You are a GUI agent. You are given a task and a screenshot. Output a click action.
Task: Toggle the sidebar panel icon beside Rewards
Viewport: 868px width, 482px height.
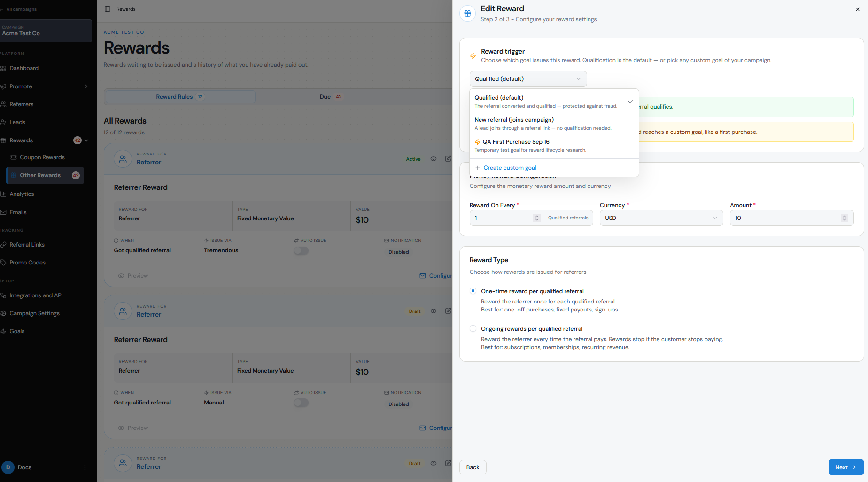108,9
